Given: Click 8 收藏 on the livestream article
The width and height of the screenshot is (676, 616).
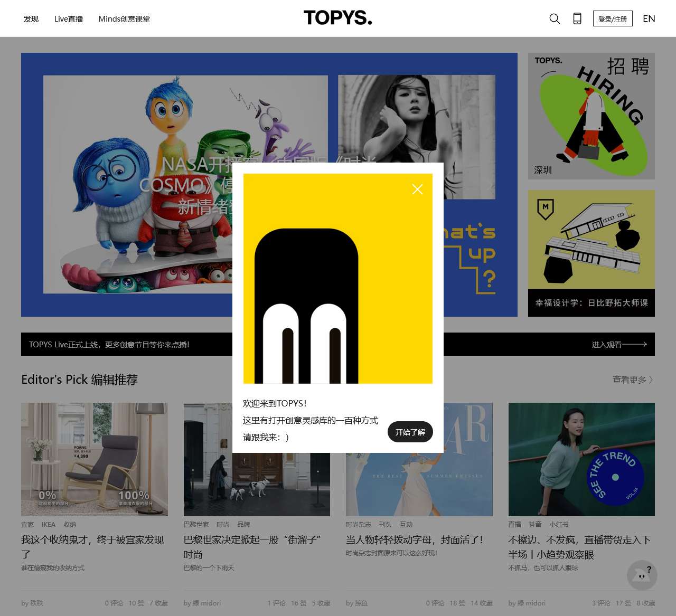Looking at the screenshot, I should 646,603.
